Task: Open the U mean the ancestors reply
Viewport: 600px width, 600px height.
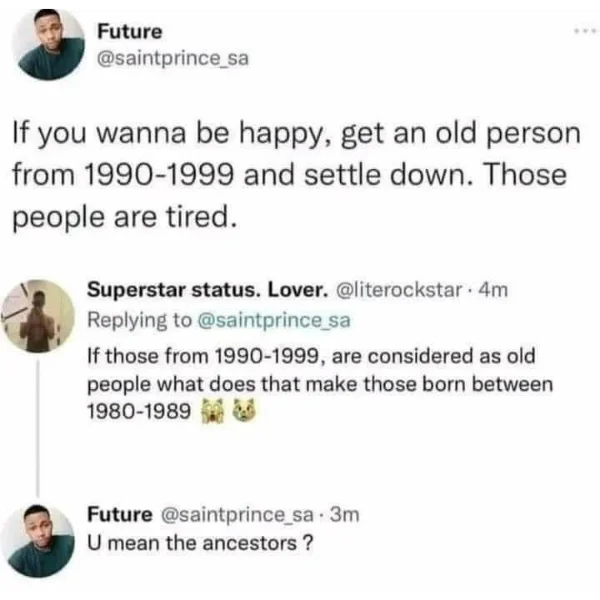Action: 200,543
